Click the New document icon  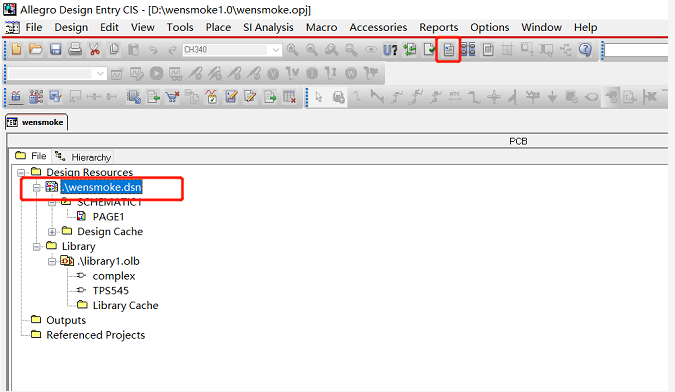pyautogui.click(x=16, y=49)
